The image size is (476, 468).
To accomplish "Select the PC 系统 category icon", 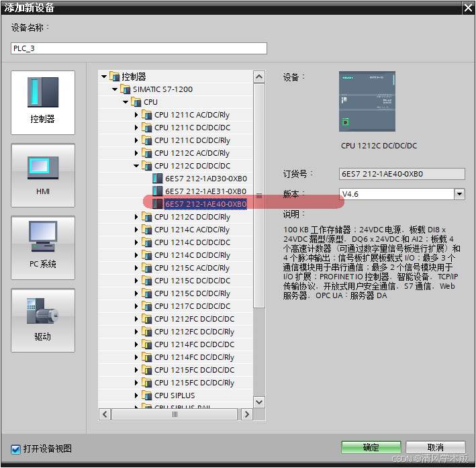I will tap(43, 248).
